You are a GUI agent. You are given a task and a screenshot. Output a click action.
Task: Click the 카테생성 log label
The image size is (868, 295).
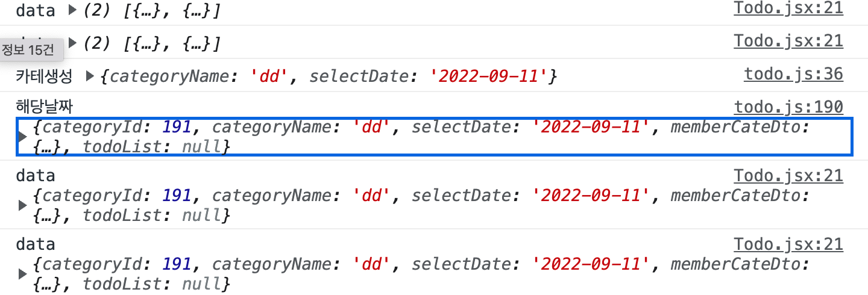45,76
